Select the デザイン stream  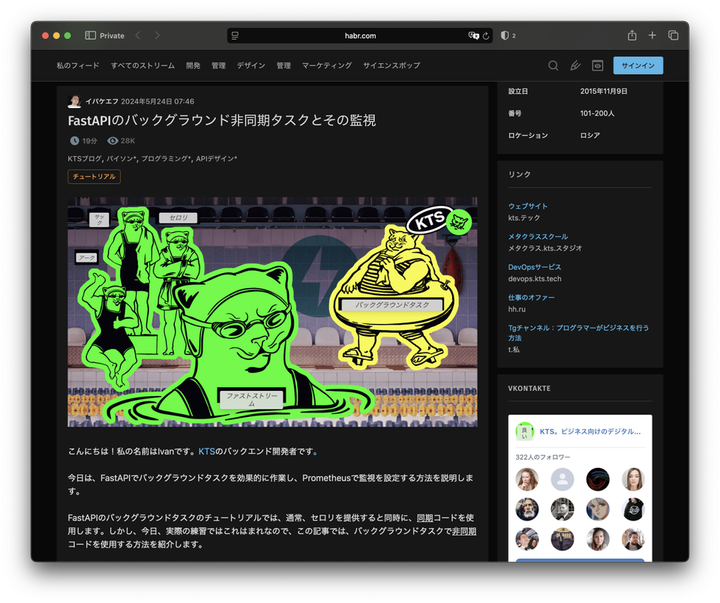[251, 66]
